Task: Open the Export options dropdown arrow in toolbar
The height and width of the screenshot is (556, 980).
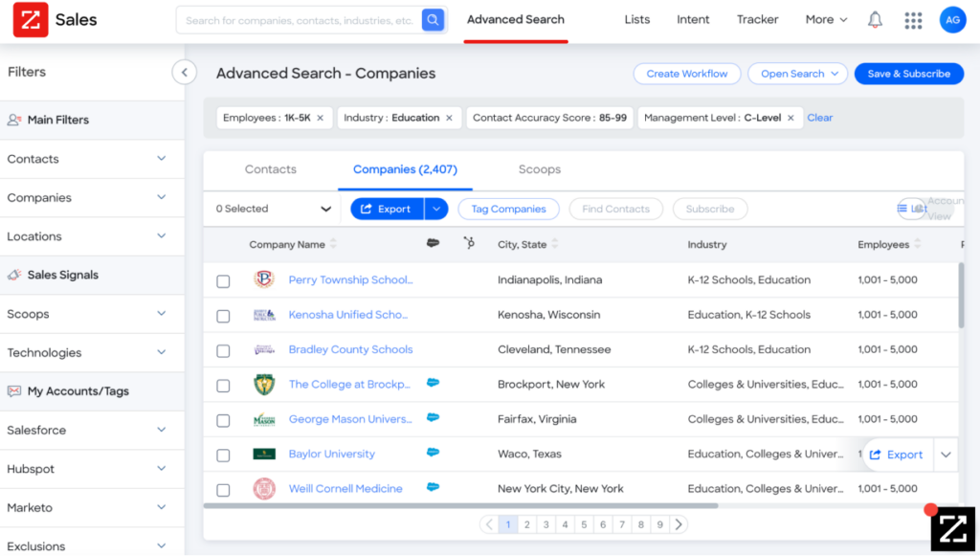Action: pyautogui.click(x=436, y=209)
